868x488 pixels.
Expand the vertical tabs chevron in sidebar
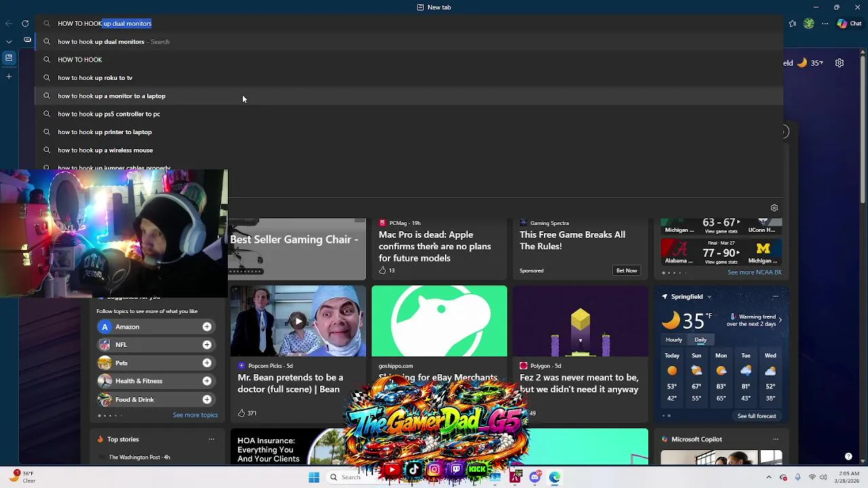coord(9,41)
